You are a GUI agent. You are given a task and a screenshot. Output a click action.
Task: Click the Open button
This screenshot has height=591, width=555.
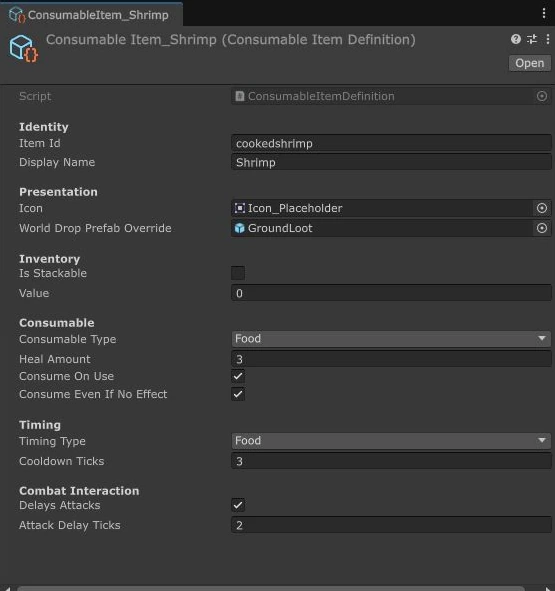tap(530, 63)
